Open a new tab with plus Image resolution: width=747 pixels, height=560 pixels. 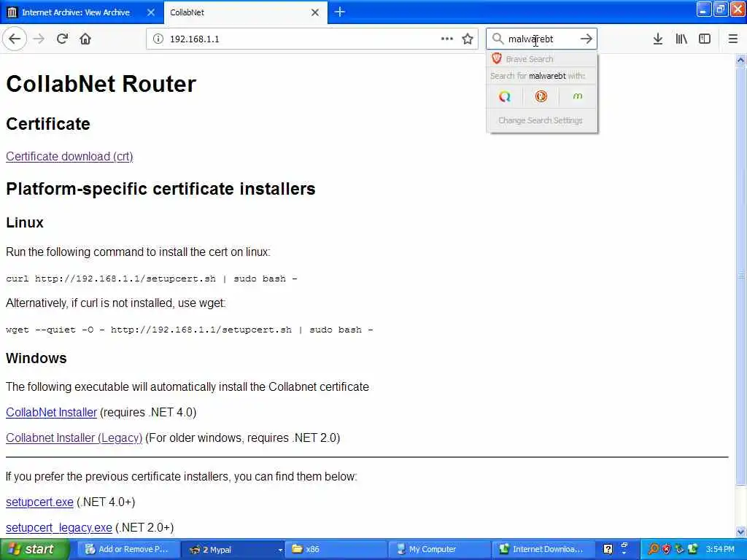pos(340,12)
